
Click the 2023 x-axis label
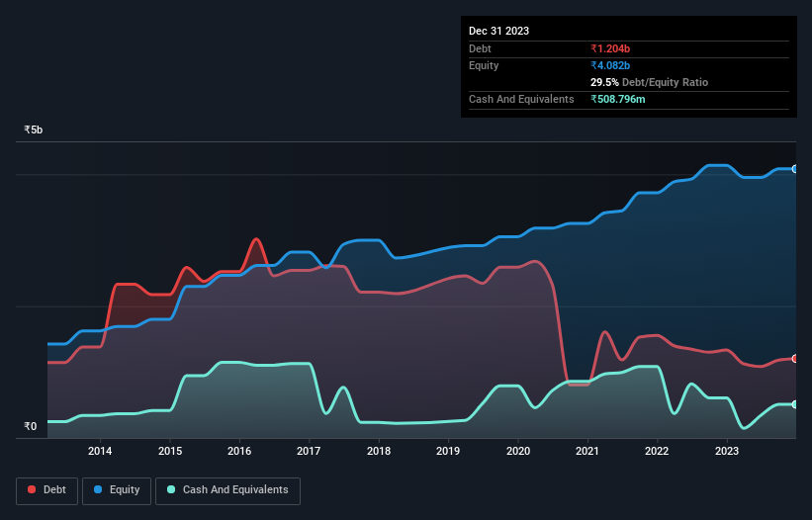727,451
